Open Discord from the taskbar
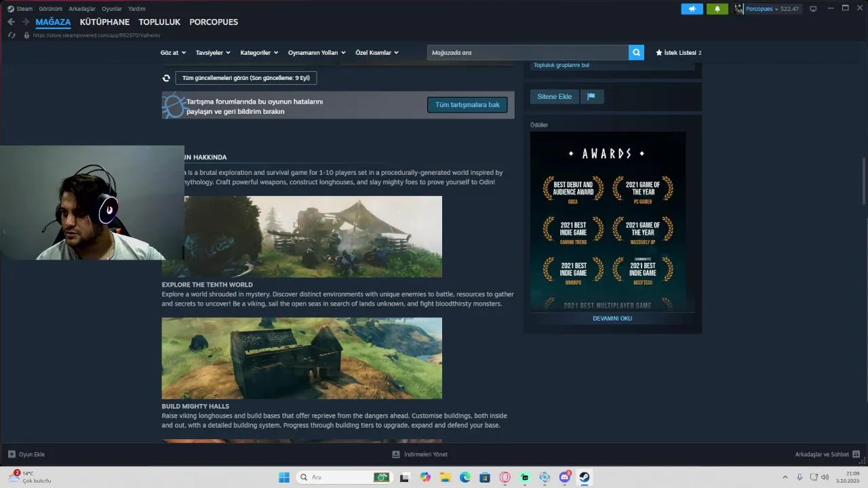 click(564, 477)
